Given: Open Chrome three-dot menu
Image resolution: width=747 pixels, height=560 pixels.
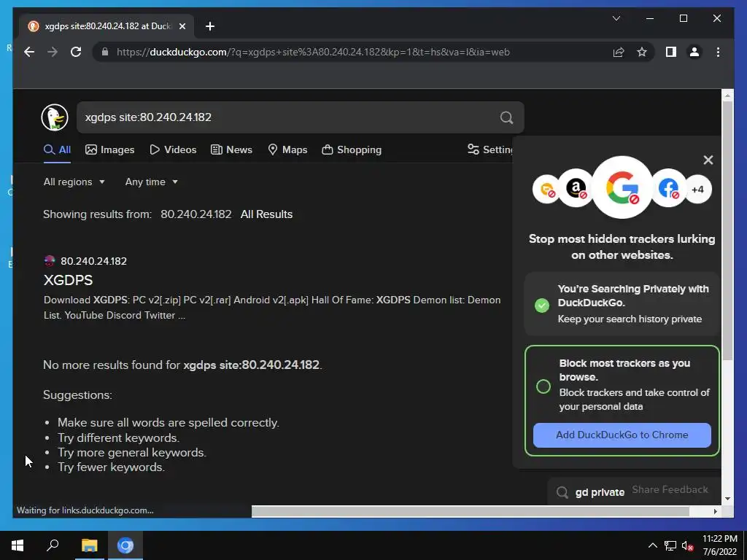Looking at the screenshot, I should click(718, 52).
